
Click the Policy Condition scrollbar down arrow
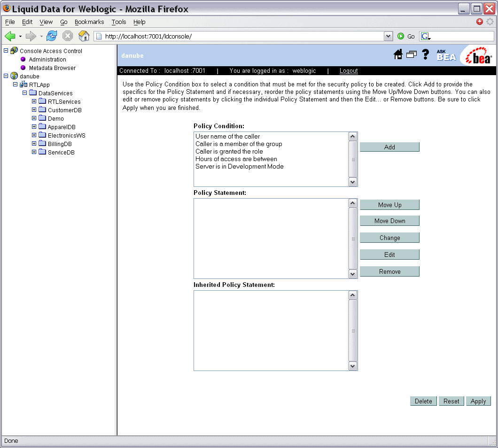[352, 182]
